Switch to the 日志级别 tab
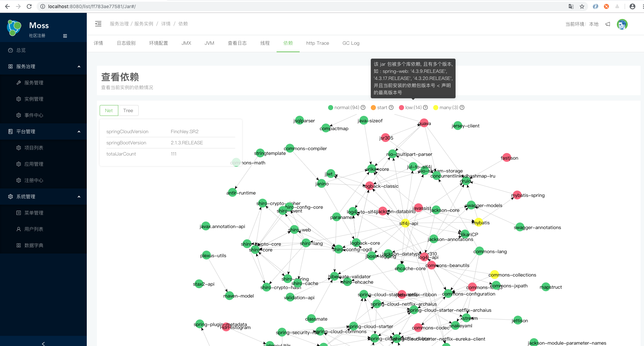644x346 pixels. coord(126,43)
